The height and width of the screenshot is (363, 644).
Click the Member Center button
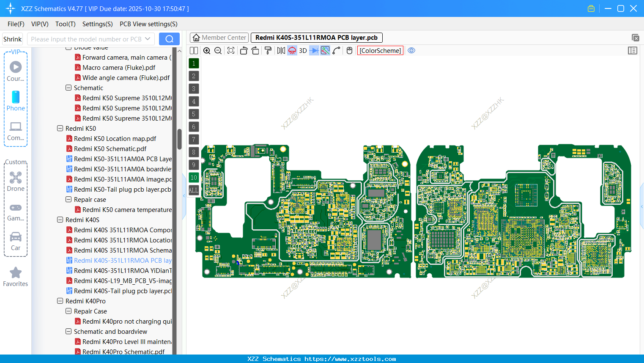pyautogui.click(x=219, y=37)
